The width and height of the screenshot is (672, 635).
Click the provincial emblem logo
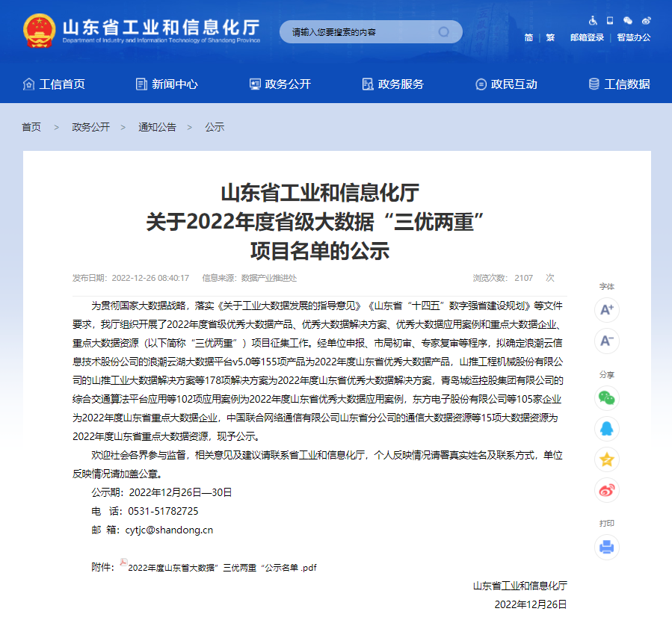click(x=39, y=31)
